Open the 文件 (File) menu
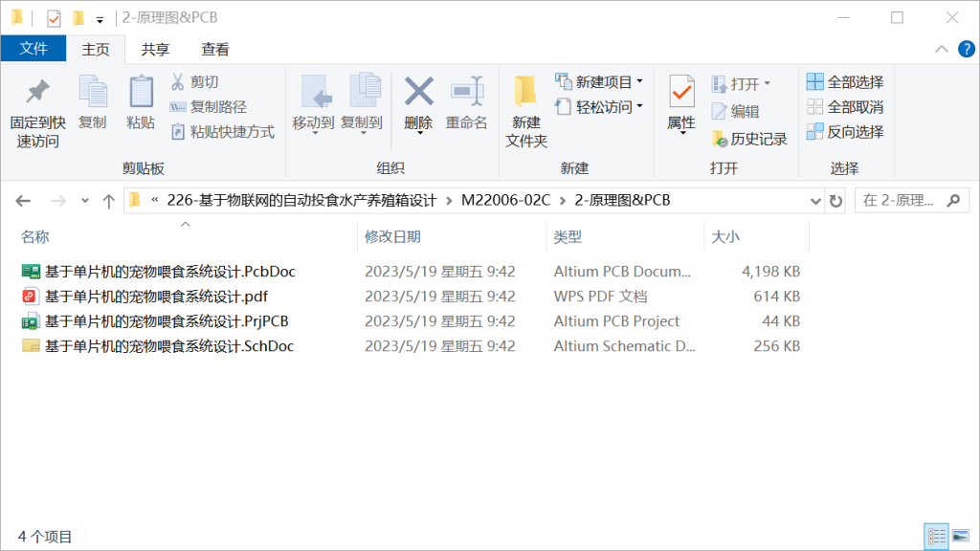The image size is (980, 551). (33, 49)
